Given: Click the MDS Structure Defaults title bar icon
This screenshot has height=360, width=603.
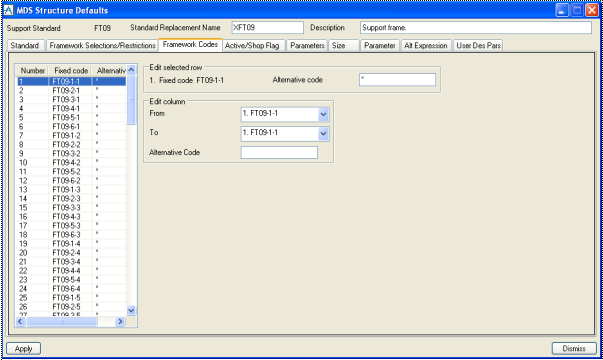Looking at the screenshot, I should click(8, 10).
